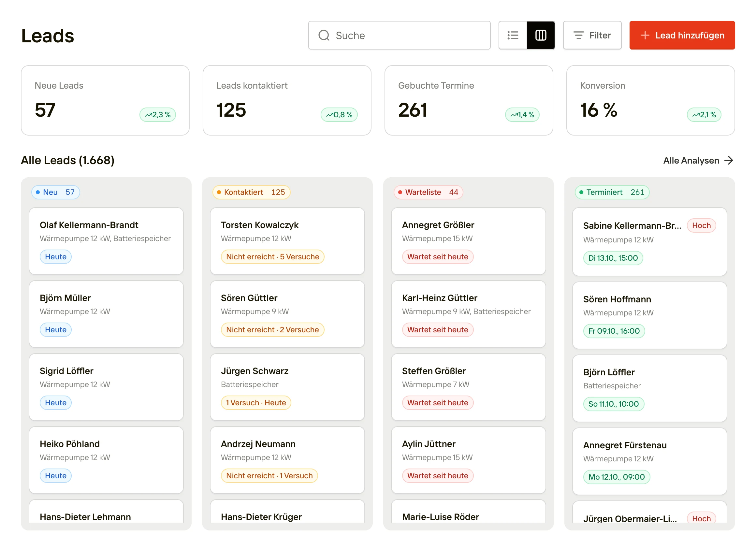The image size is (756, 550).
Task: Click appointment So 11.10., 10:00 badge
Action: click(x=614, y=404)
